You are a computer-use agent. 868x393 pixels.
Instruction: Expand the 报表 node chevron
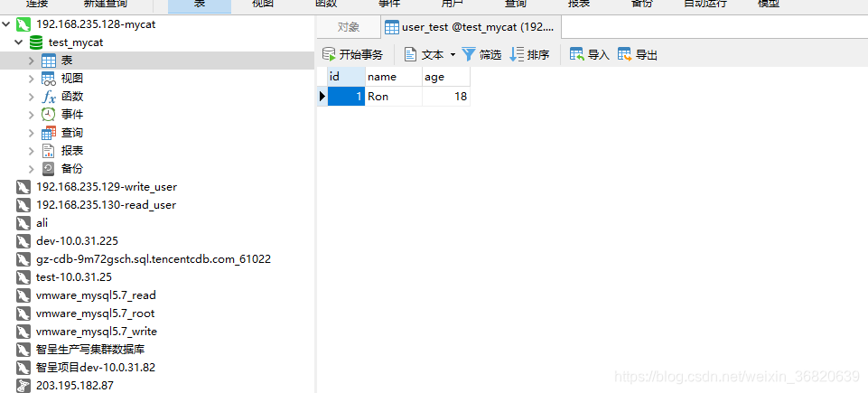coord(32,151)
